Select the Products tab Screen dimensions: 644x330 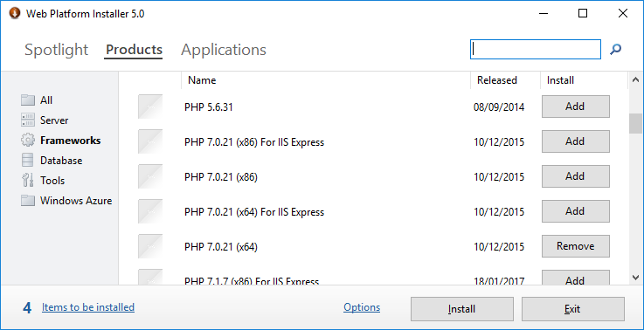click(134, 50)
